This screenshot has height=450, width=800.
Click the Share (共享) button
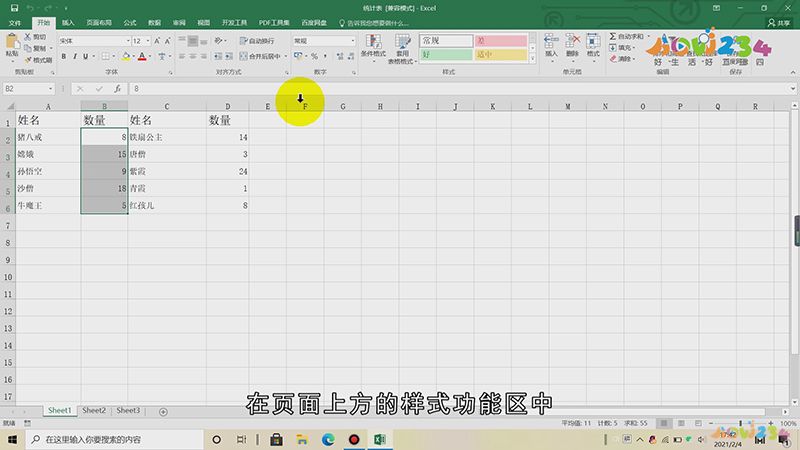[779, 23]
